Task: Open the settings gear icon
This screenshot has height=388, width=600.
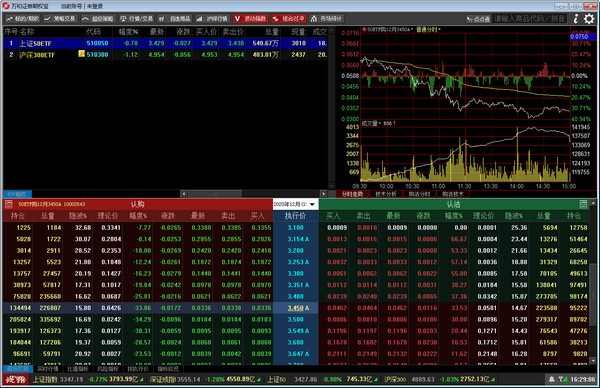Action: 589,18
